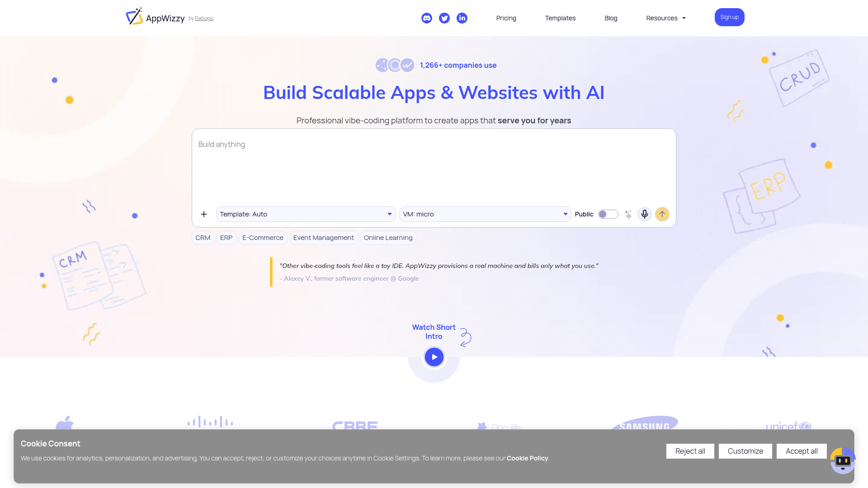This screenshot has width=868, height=488.
Task: Open the Templates nav item
Action: click(560, 18)
